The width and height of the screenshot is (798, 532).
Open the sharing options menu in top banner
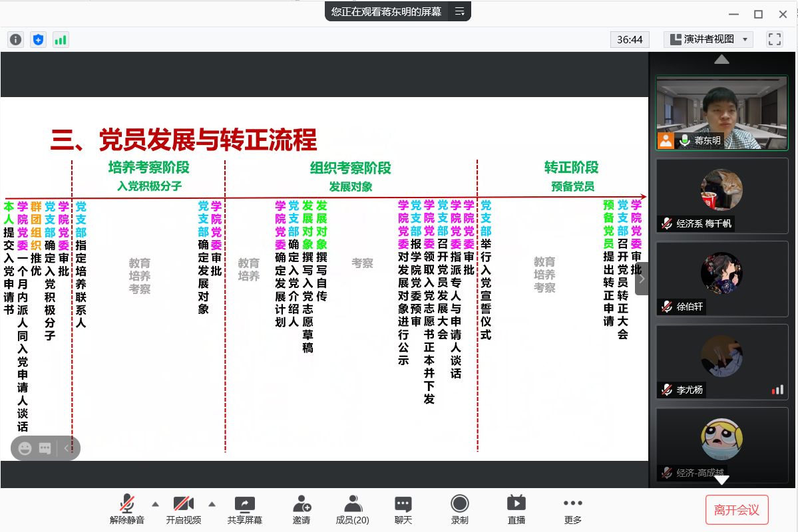459,11
